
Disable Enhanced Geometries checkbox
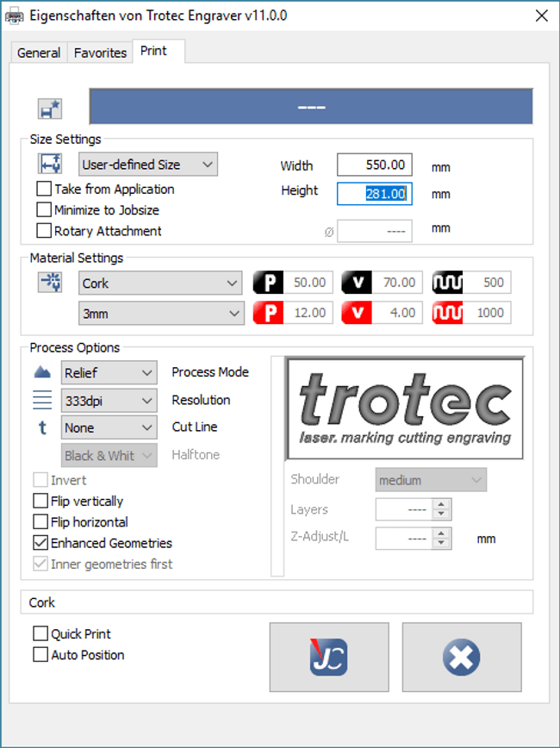point(40,543)
